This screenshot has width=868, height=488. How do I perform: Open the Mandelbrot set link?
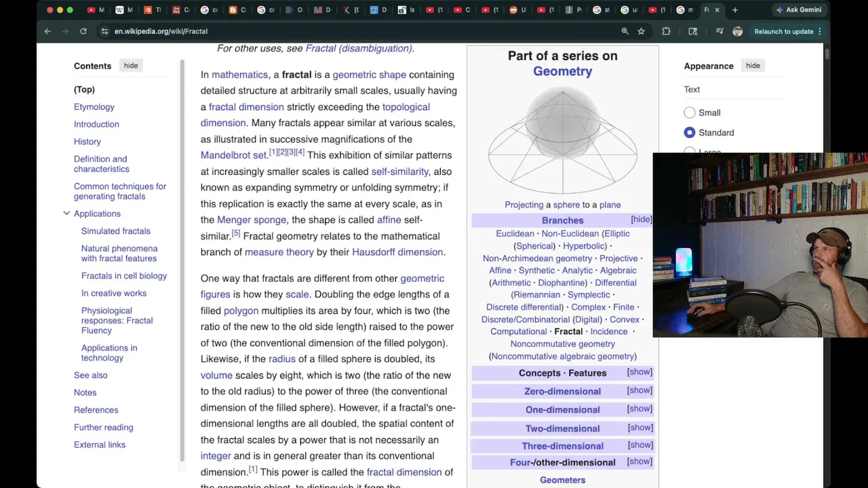coord(234,155)
